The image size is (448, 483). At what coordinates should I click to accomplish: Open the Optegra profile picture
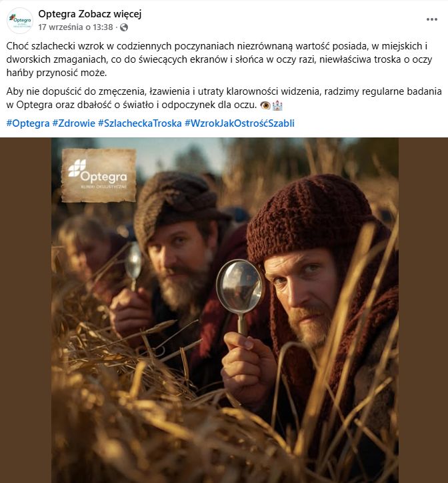(20, 21)
